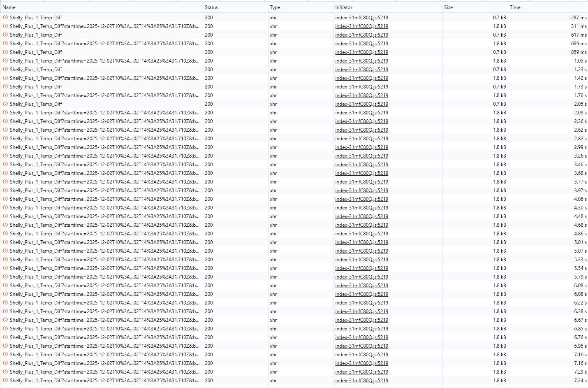Open the initiator link of the 4.68 s request

pyautogui.click(x=361, y=225)
